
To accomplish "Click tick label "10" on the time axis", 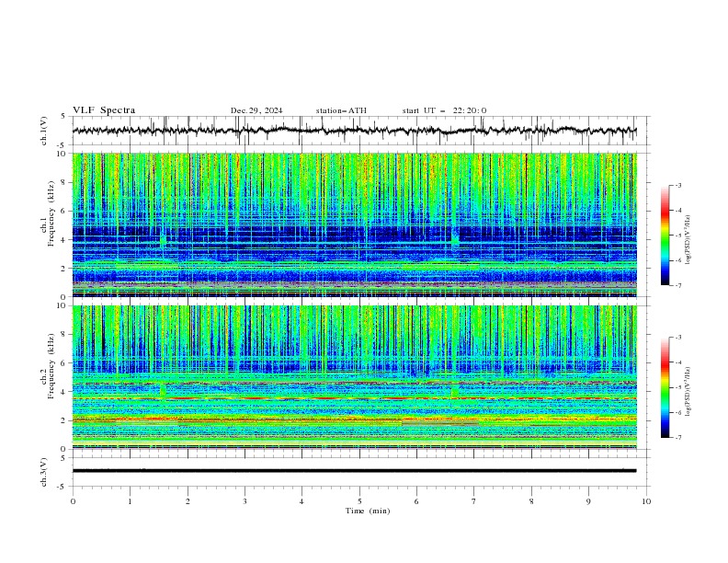I will click(646, 501).
